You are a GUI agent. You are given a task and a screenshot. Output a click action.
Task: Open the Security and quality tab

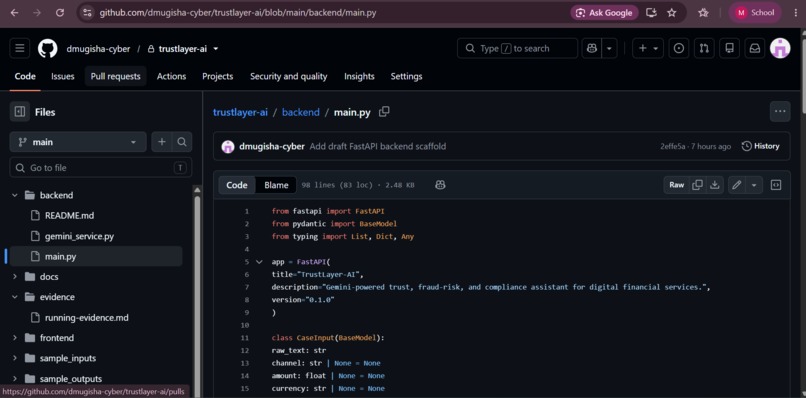[288, 76]
